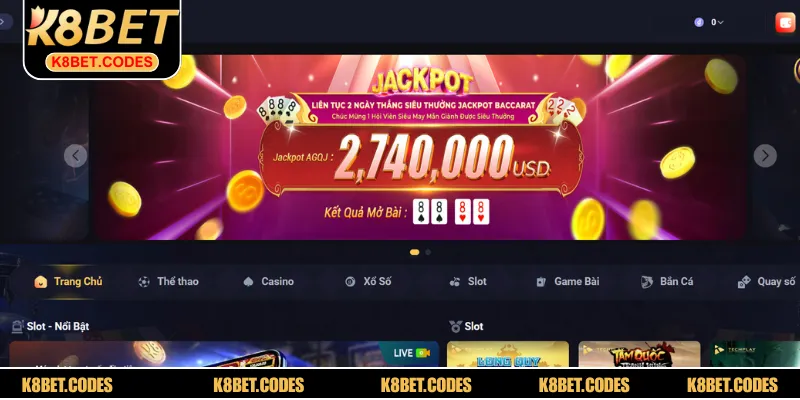
Task: Select the first carousel dot indicator
Action: point(414,252)
